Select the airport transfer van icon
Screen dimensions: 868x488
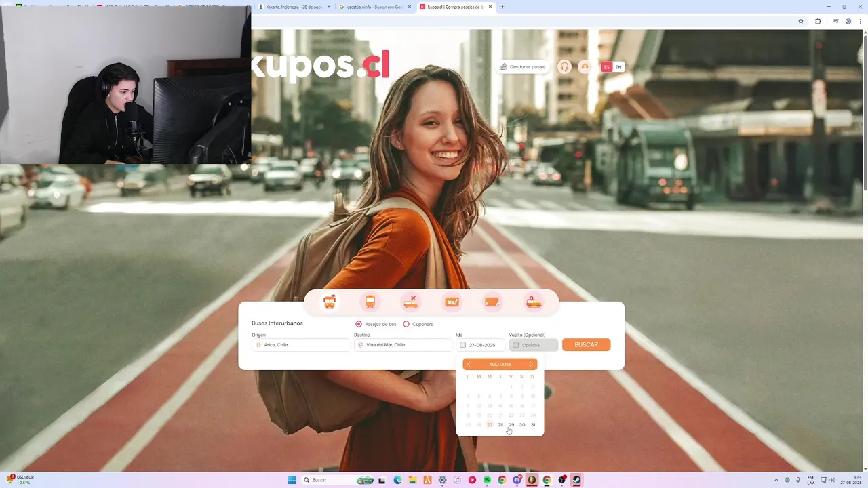pos(411,302)
